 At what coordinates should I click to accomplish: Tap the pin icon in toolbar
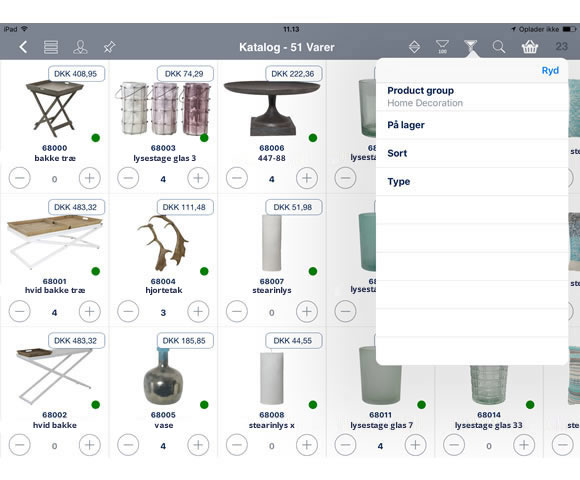pyautogui.click(x=109, y=47)
